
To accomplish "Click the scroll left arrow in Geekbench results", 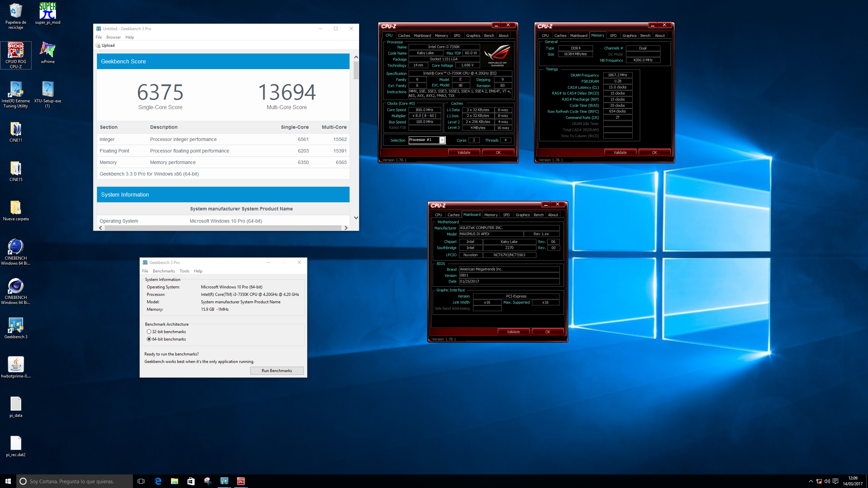I will tap(101, 228).
